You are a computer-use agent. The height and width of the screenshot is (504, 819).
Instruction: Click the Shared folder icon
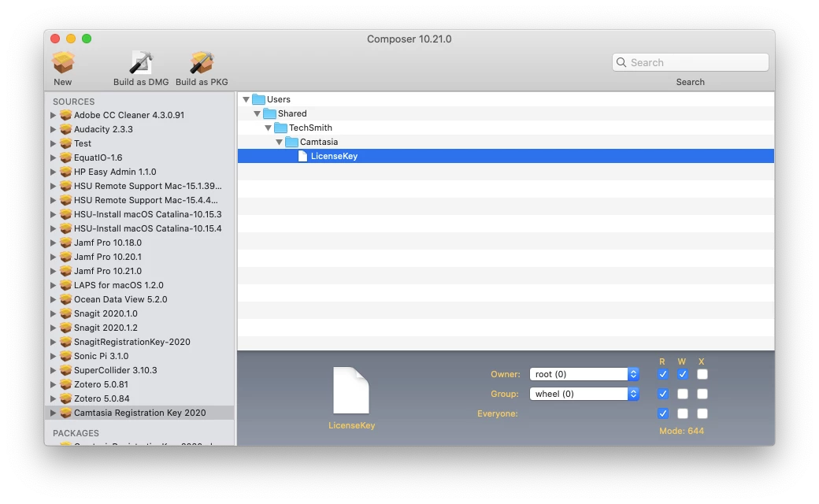pyautogui.click(x=269, y=113)
